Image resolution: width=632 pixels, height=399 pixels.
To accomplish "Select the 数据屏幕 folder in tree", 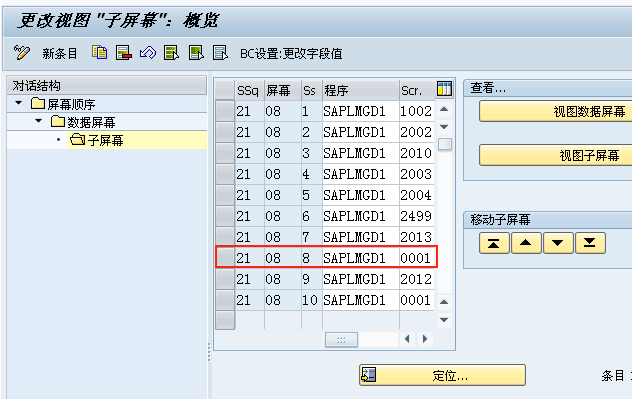I will [x=83, y=122].
